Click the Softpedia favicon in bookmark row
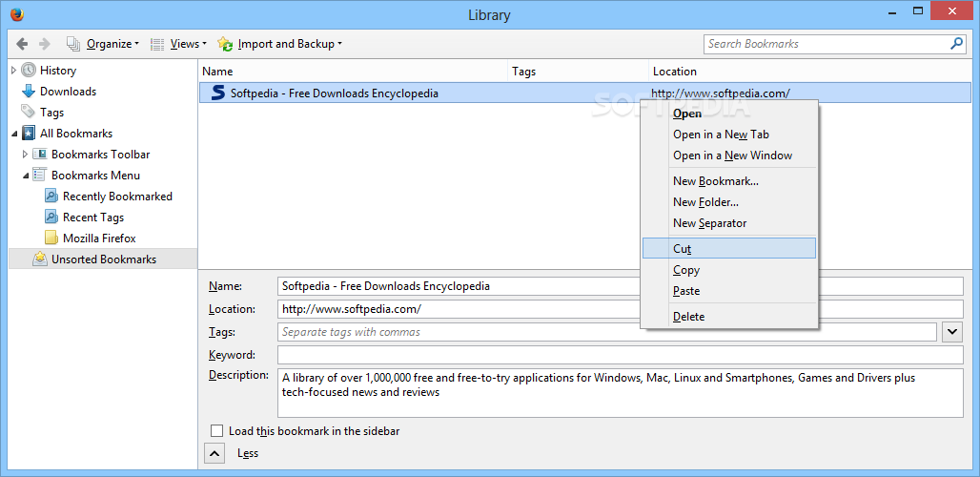Image resolution: width=980 pixels, height=477 pixels. [x=217, y=93]
